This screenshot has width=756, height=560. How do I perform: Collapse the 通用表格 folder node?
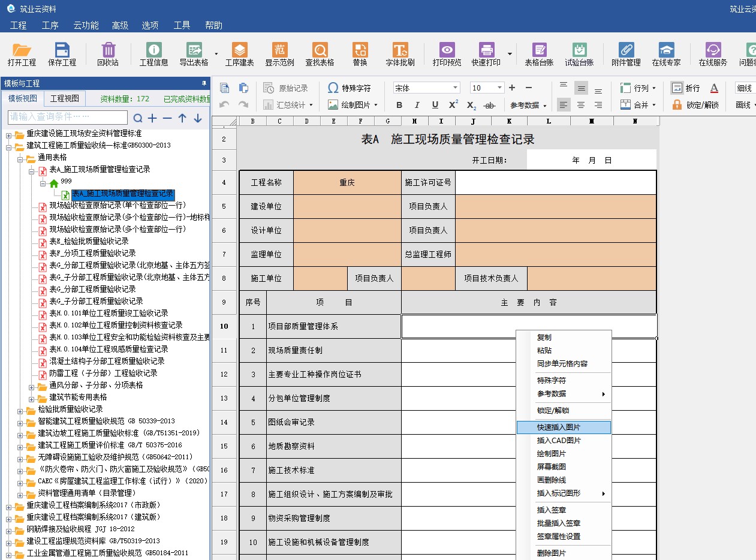pyautogui.click(x=20, y=158)
